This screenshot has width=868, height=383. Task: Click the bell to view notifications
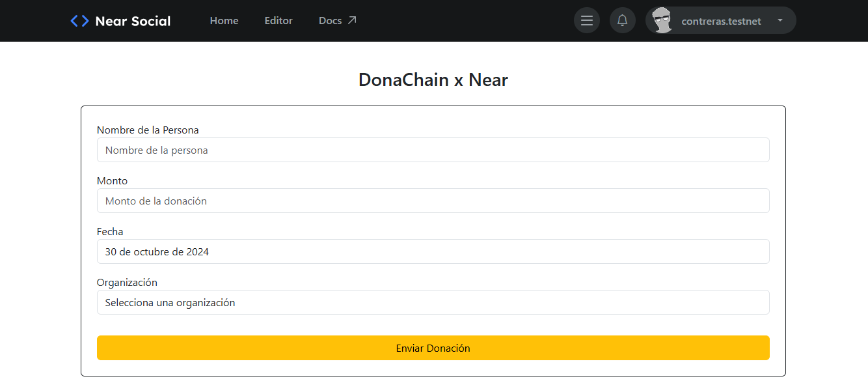[x=622, y=20]
